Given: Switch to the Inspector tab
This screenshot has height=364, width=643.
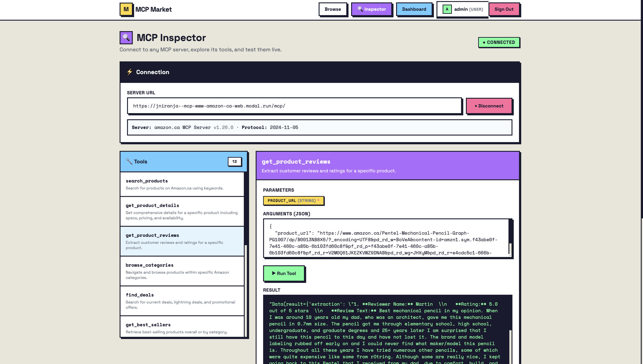Looking at the screenshot, I should click(x=372, y=9).
